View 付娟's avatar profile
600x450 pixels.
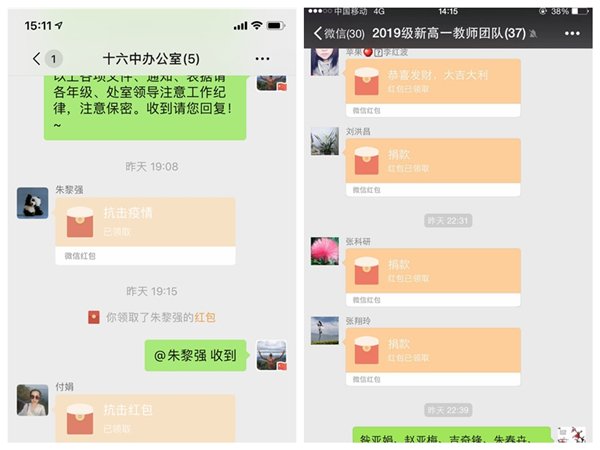pos(33,400)
